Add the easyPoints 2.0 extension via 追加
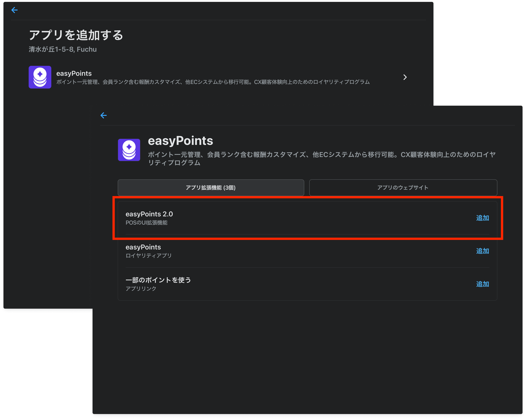Screen dimensions: 526x420 coord(483,218)
